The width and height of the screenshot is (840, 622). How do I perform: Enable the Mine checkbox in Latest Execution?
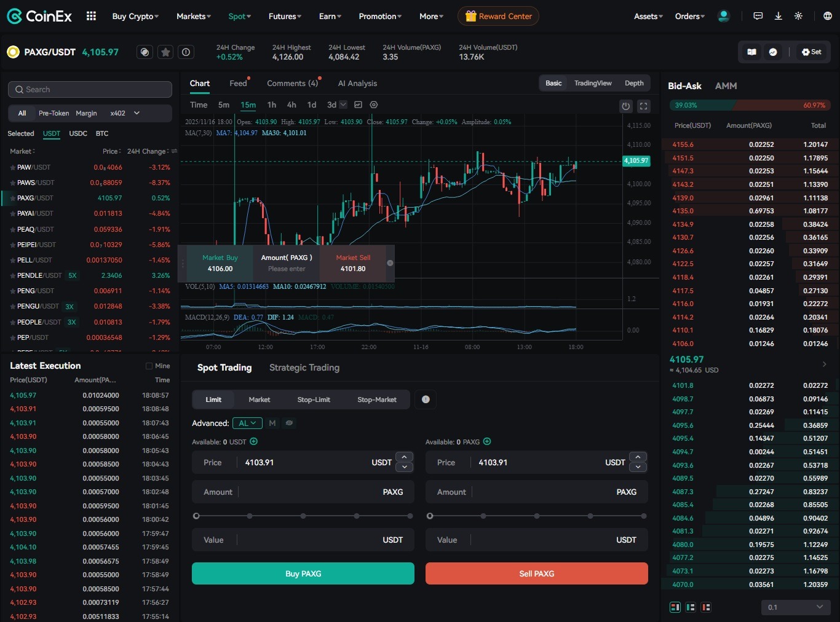tap(148, 365)
